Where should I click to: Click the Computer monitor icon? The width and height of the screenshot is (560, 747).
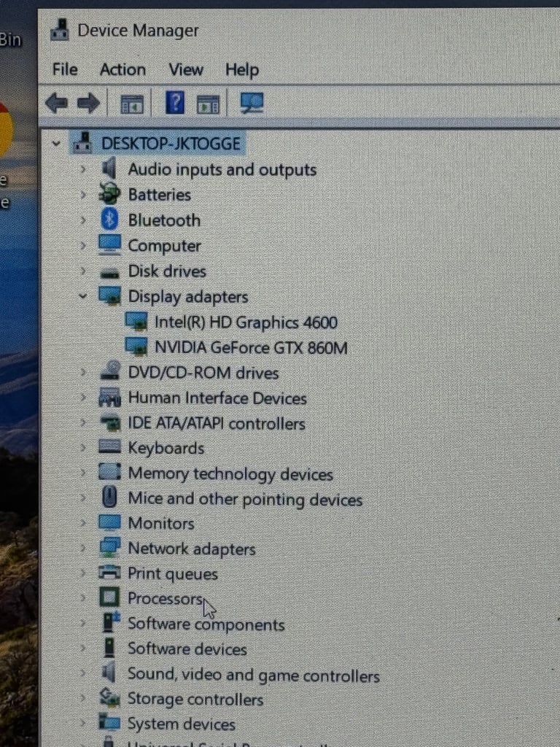pos(109,244)
